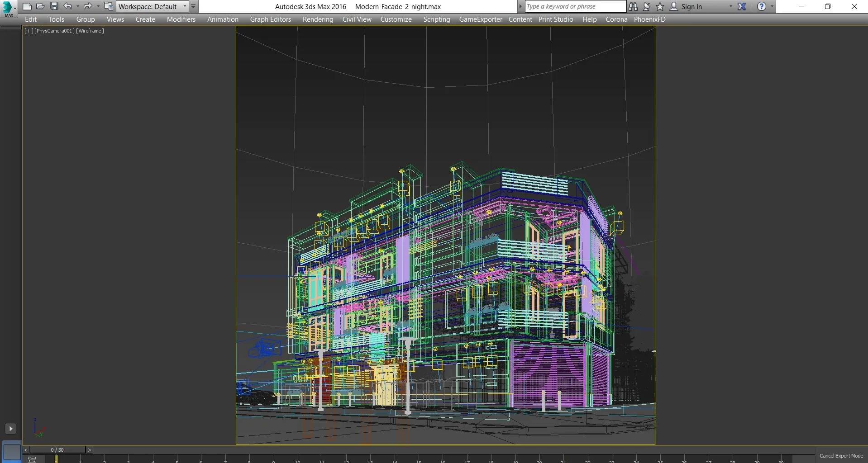
Task: Click the 0 / 30 time slider
Action: click(57, 450)
